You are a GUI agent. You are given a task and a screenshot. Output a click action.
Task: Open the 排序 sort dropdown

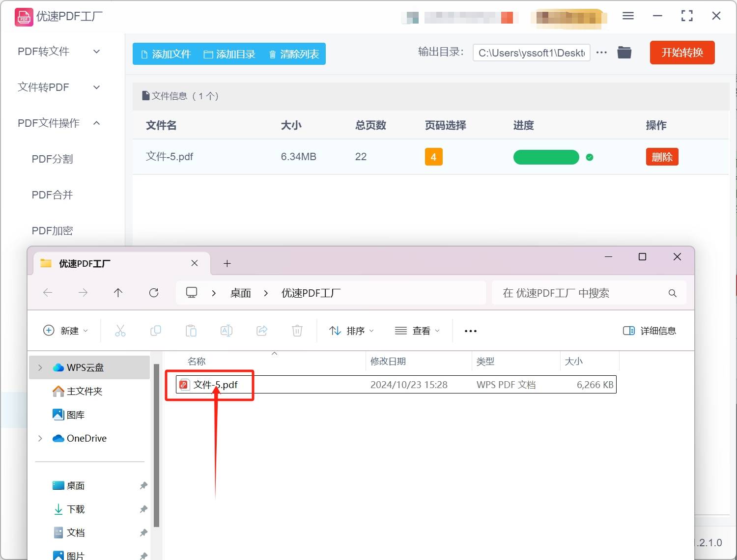pyautogui.click(x=351, y=331)
